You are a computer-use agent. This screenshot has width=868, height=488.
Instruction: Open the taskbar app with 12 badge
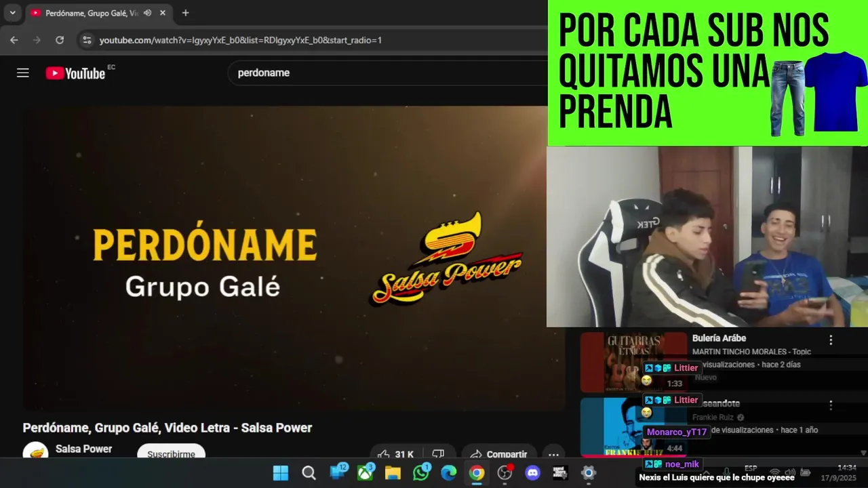click(338, 472)
